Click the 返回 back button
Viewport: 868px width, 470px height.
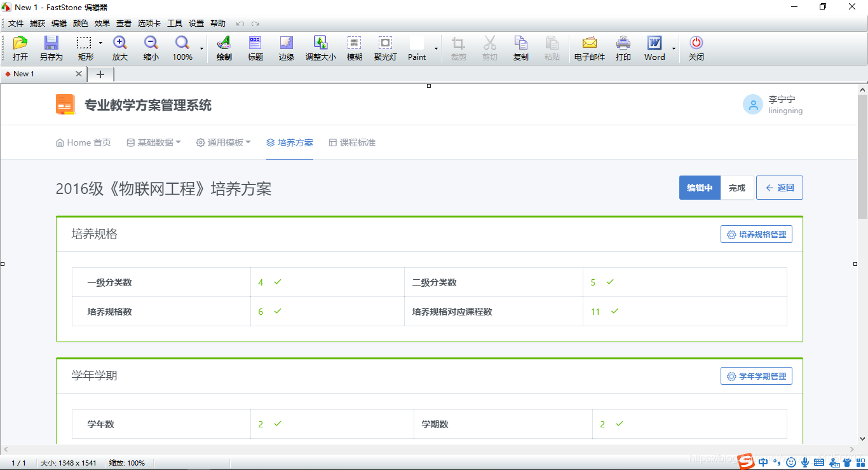[780, 188]
